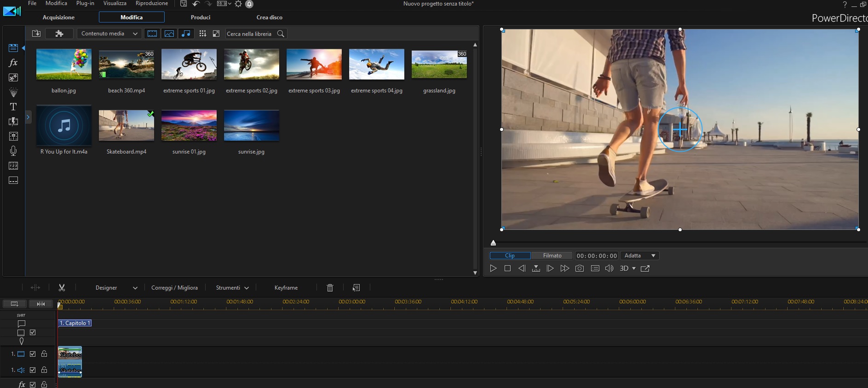
Task: Click the Keyframe button
Action: (286, 288)
